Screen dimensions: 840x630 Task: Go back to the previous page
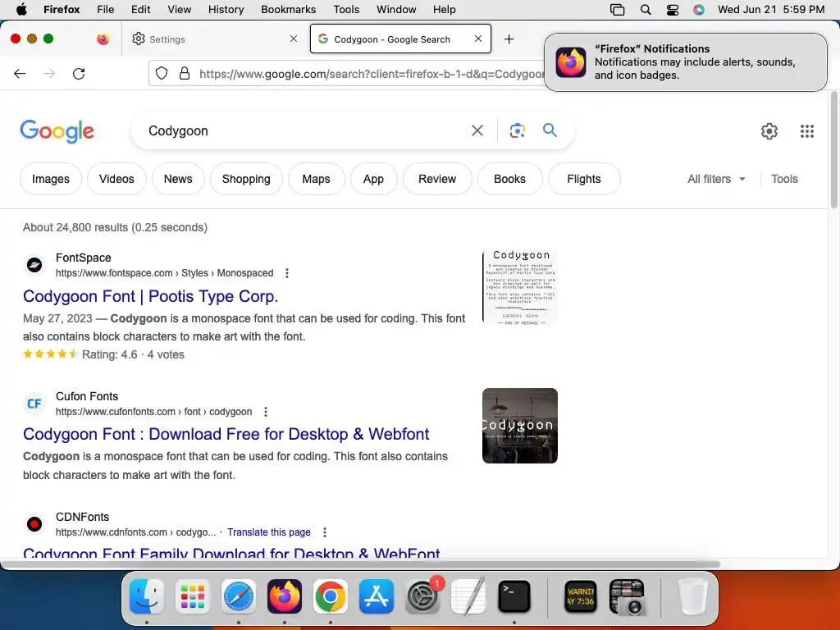(x=20, y=73)
